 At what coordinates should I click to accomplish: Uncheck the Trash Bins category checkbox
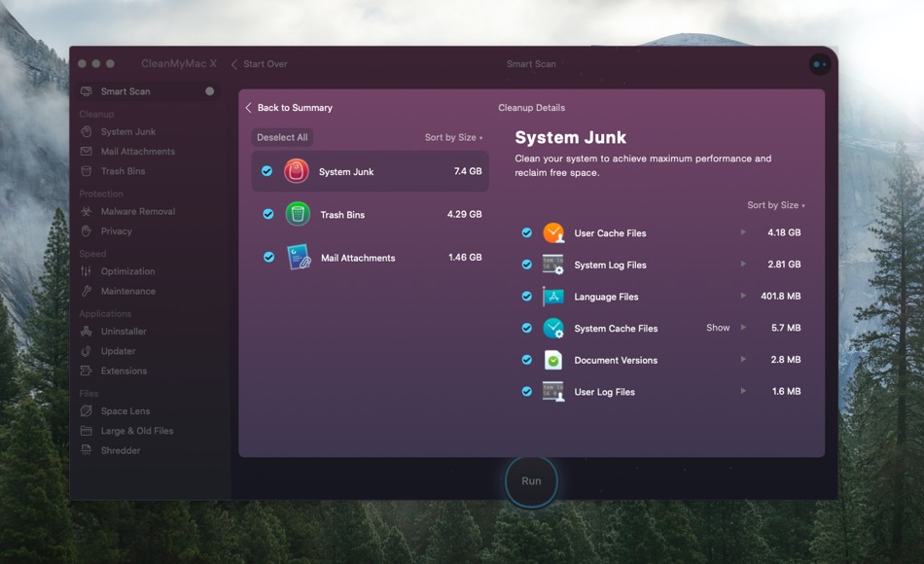tap(268, 214)
